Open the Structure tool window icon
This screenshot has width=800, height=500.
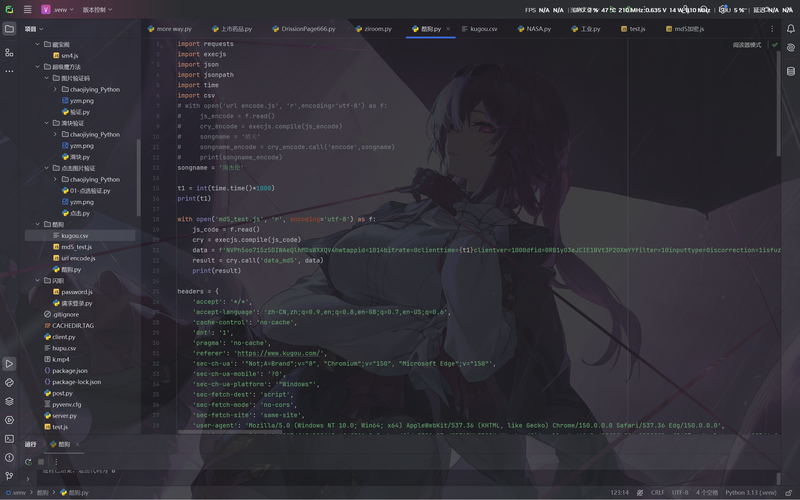point(9,53)
